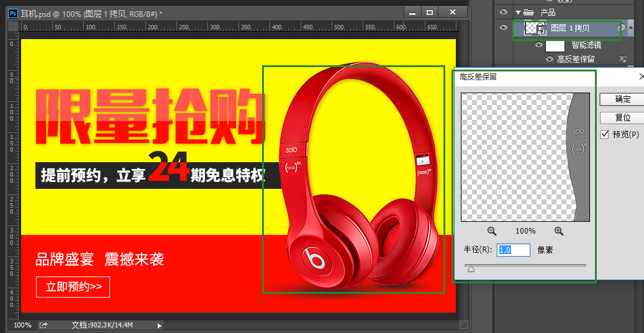This screenshot has width=644, height=333.
Task: Close the 耳机.psd document window
Action: click(x=453, y=12)
